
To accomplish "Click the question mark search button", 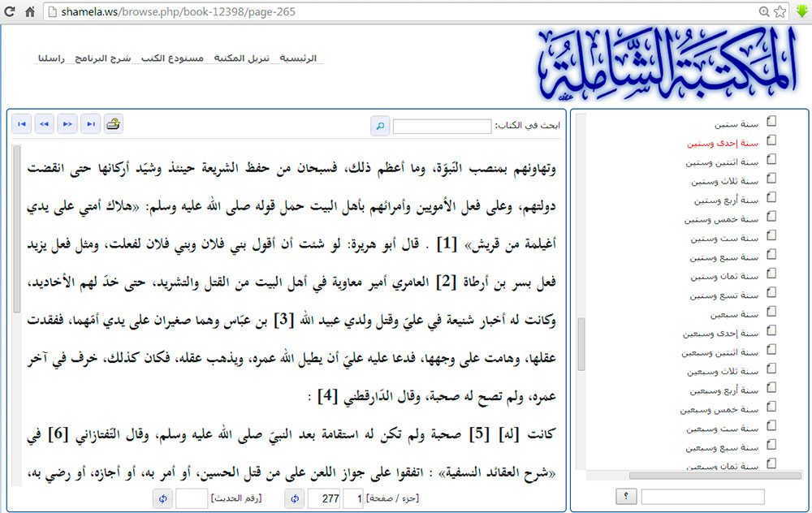I will click(626, 497).
